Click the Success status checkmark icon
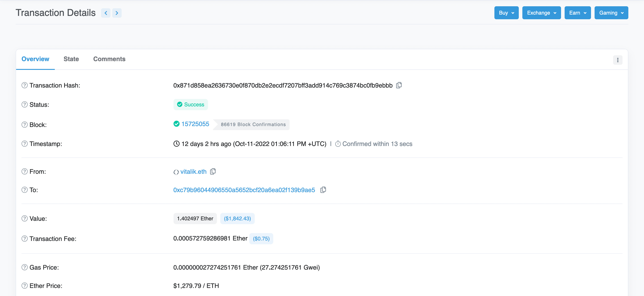Image resolution: width=644 pixels, height=296 pixels. pos(180,104)
